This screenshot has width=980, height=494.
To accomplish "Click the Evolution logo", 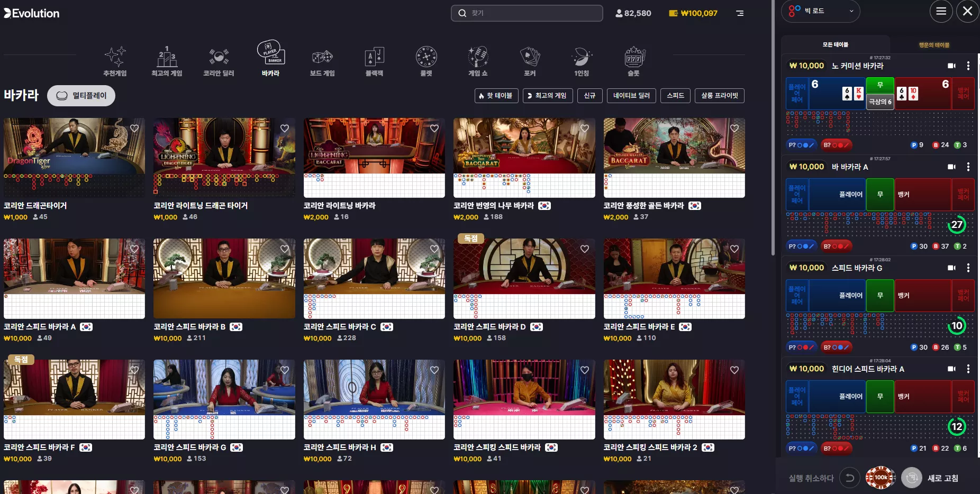I will tap(32, 13).
